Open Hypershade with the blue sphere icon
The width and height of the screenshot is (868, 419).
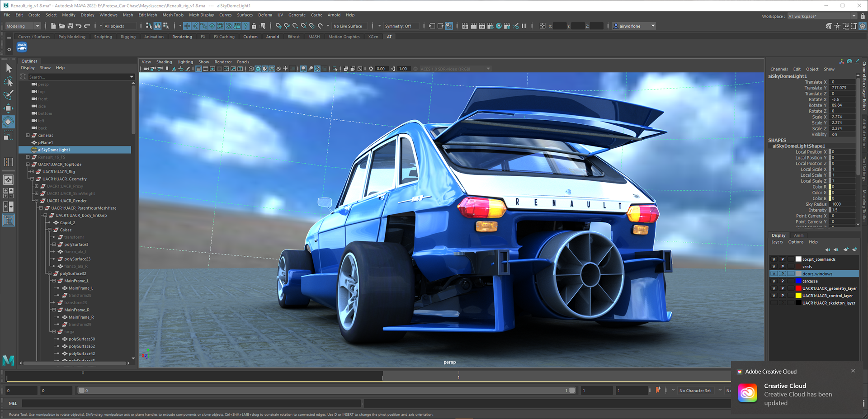tap(499, 26)
